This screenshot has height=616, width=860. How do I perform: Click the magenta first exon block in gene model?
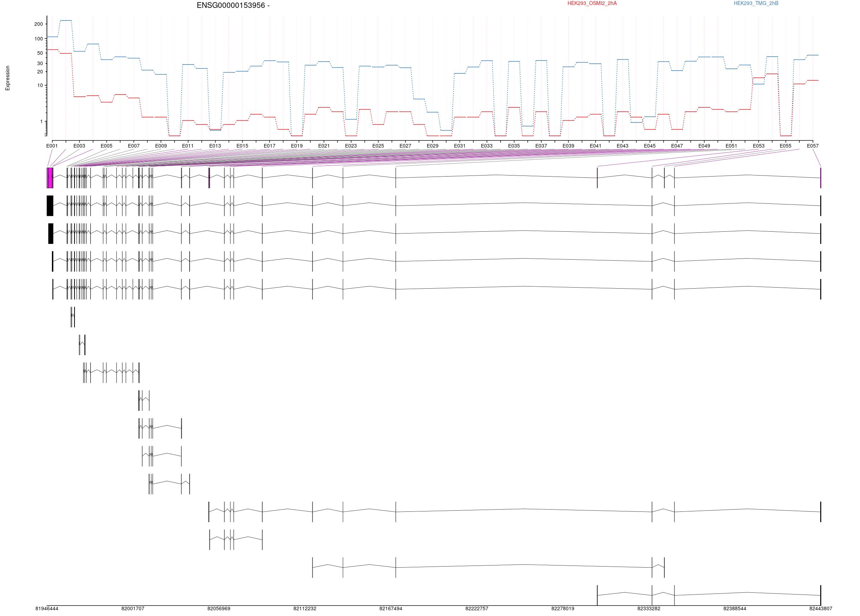point(50,178)
